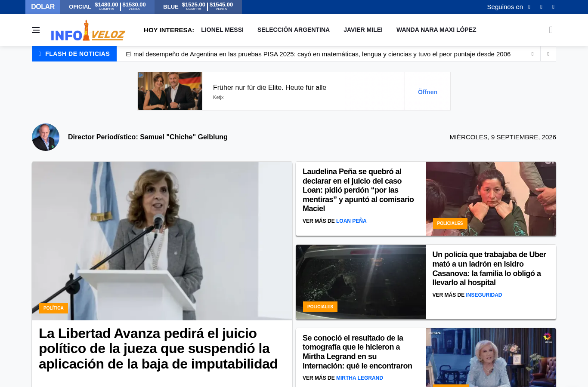Open the Laudelina Peña article thumbnail
588x387 pixels.
click(491, 199)
